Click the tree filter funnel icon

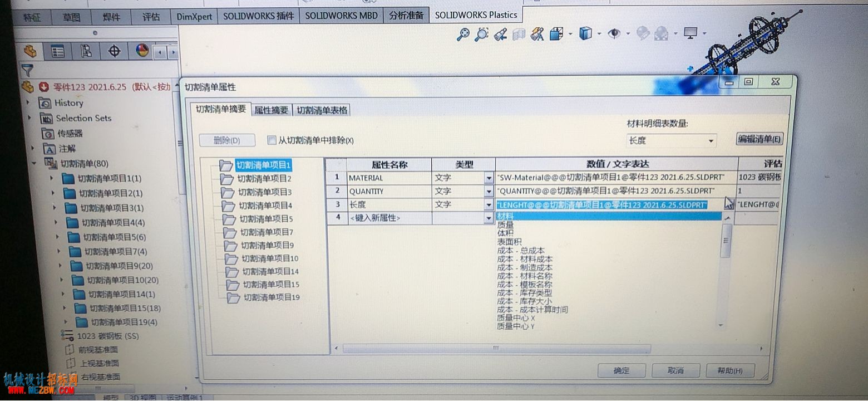(28, 70)
